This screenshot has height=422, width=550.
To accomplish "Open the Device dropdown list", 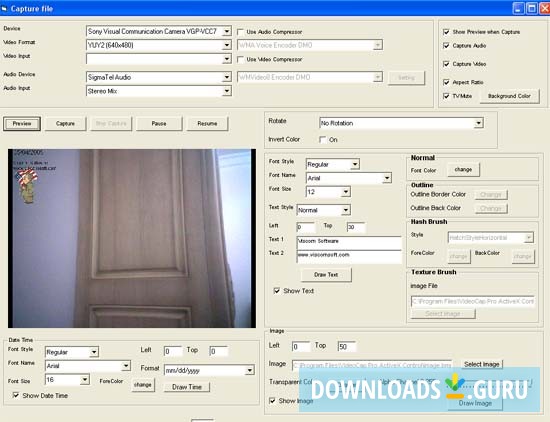I will pyautogui.click(x=227, y=31).
